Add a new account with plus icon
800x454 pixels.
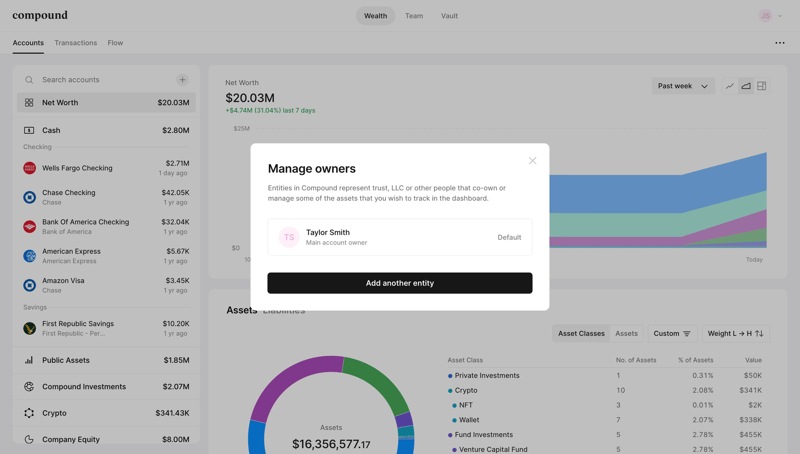(182, 80)
